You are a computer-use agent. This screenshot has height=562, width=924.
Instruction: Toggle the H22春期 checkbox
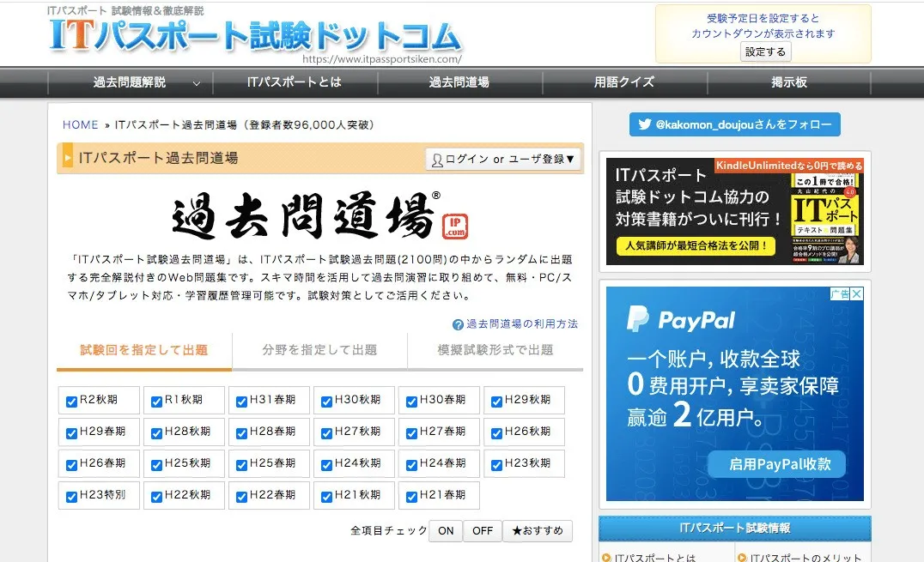[x=241, y=497]
